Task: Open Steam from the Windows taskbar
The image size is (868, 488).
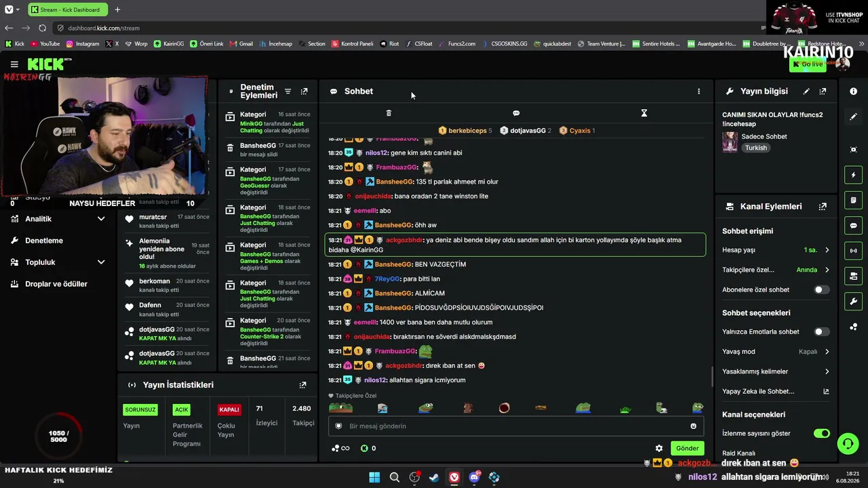Action: pos(434,477)
